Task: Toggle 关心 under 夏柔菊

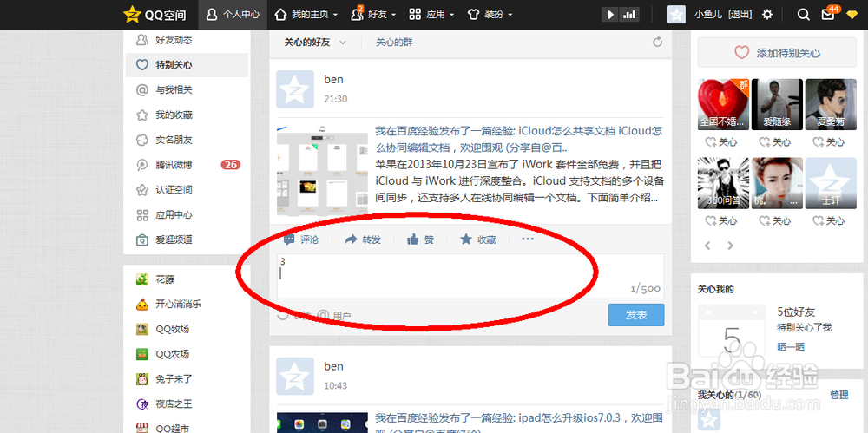Action: (829, 142)
